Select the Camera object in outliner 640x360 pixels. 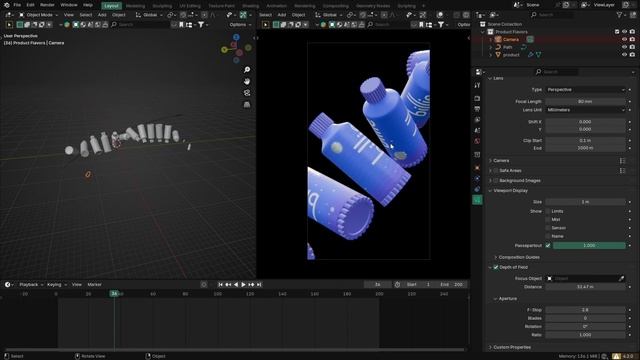[x=511, y=40]
